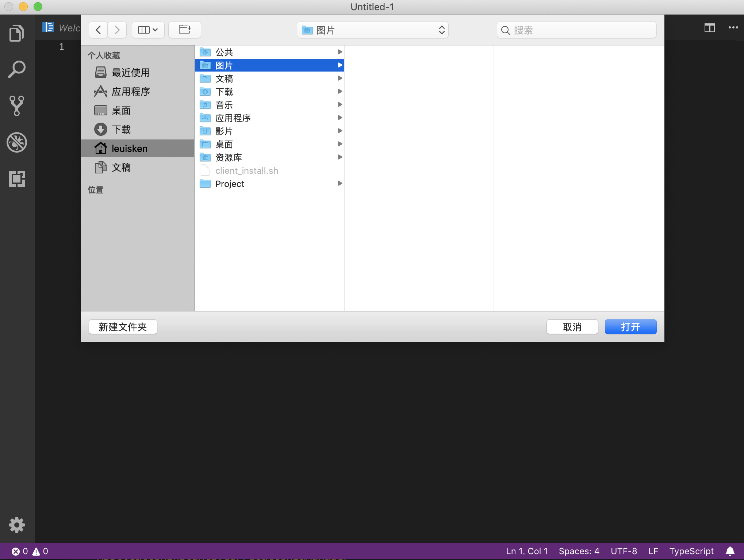Image resolution: width=744 pixels, height=560 pixels.
Task: Expand the Project folder disclosure arrow
Action: tap(340, 184)
